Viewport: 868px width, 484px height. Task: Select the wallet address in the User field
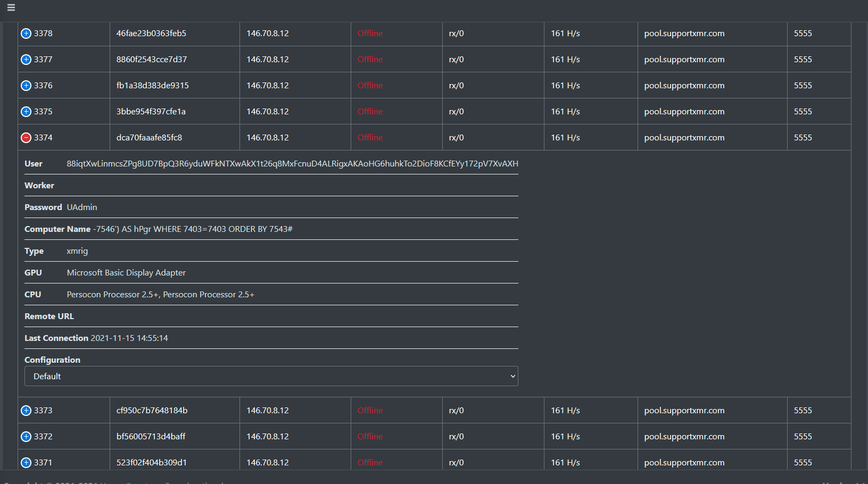pyautogui.click(x=292, y=164)
